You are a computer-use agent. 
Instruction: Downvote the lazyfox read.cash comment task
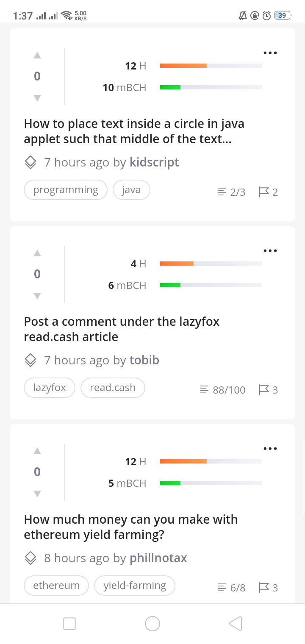pyautogui.click(x=37, y=296)
